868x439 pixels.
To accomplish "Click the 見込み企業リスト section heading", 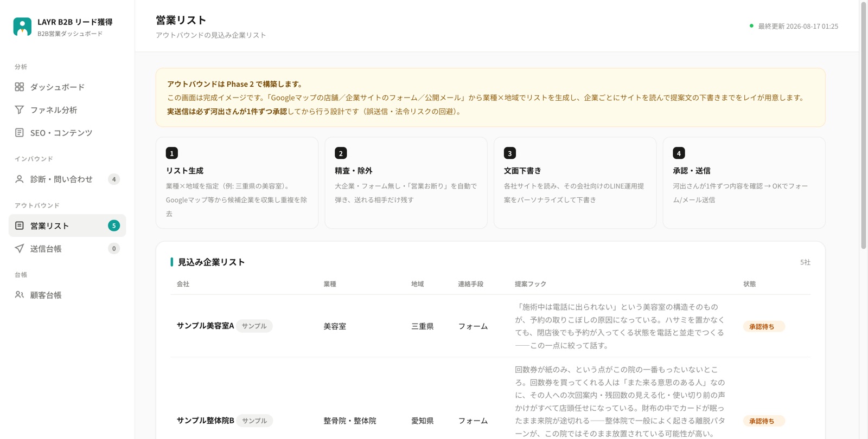I will pos(212,262).
